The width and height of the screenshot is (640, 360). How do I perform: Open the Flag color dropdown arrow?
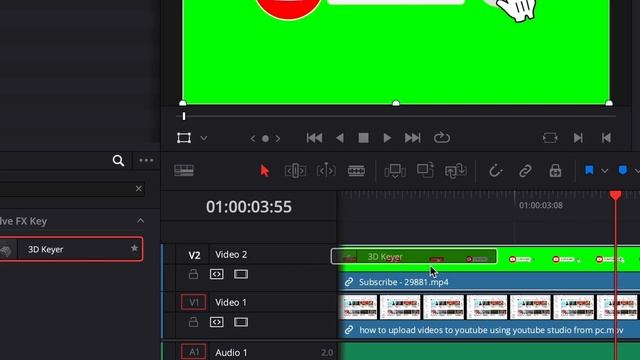(604, 171)
